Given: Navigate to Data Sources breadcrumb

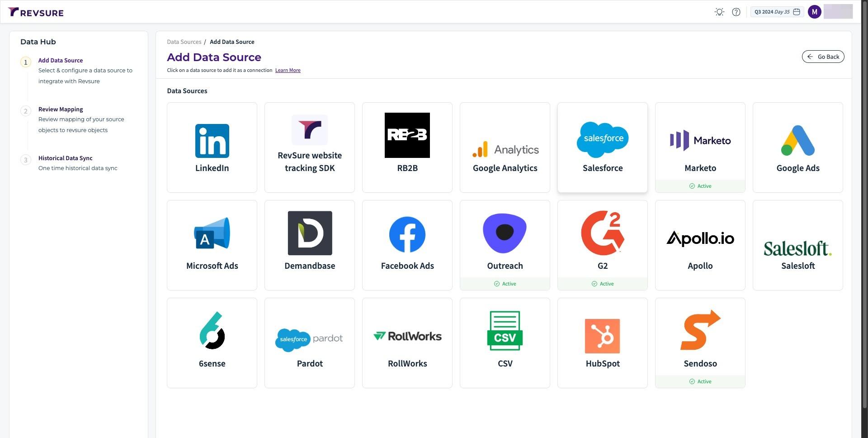Looking at the screenshot, I should pyautogui.click(x=184, y=42).
